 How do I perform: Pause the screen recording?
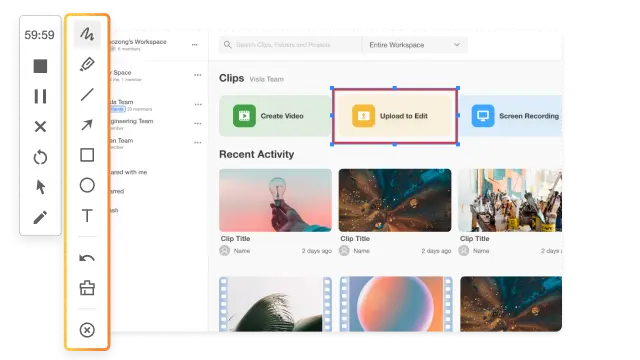[x=40, y=96]
